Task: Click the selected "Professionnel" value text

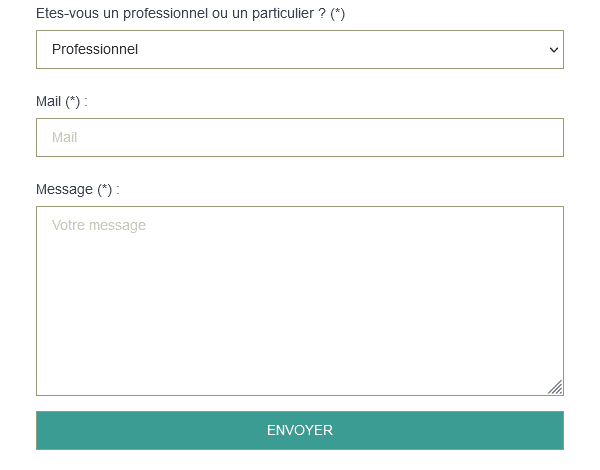Action: point(95,49)
